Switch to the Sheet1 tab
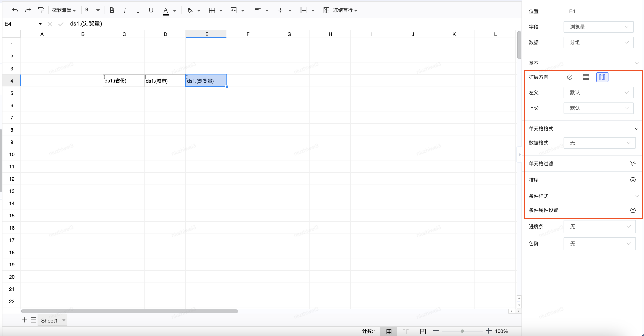This screenshot has height=336, width=644. pyautogui.click(x=49, y=320)
